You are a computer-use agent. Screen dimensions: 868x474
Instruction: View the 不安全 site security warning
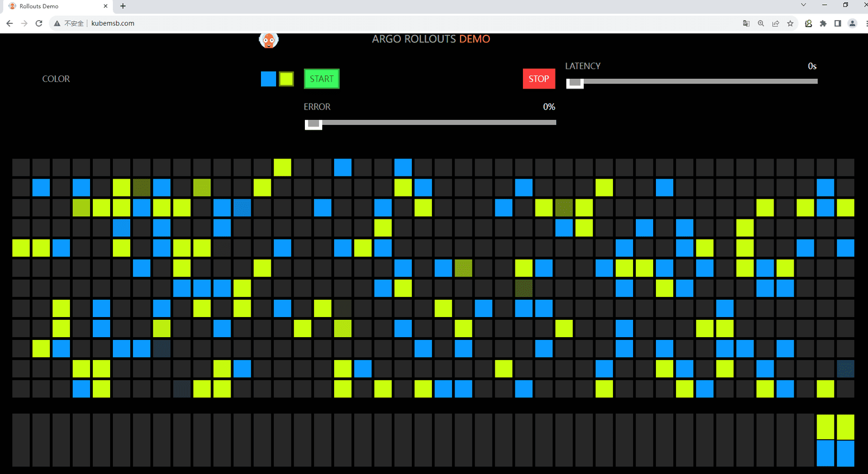(x=69, y=23)
